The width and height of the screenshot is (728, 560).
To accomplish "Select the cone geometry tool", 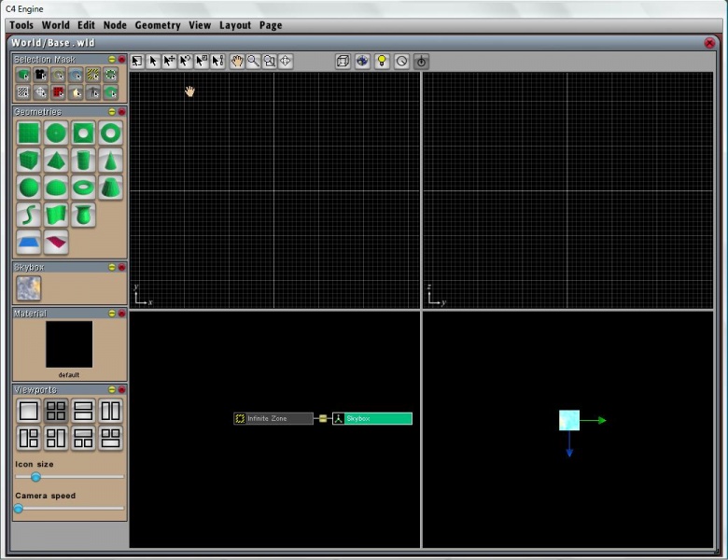I will [110, 161].
